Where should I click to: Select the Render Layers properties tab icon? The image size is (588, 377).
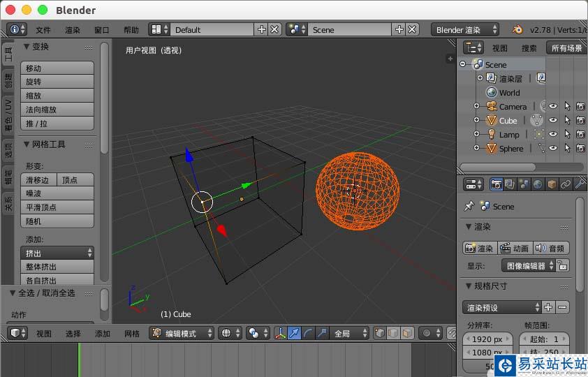509,184
